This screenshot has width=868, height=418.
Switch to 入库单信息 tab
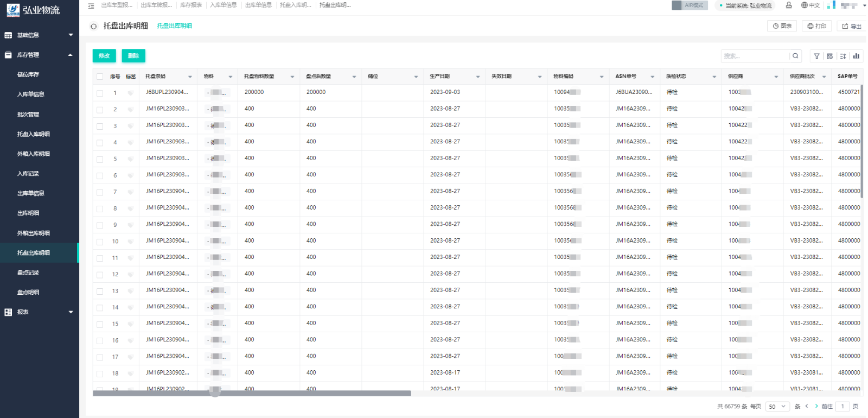pos(224,5)
